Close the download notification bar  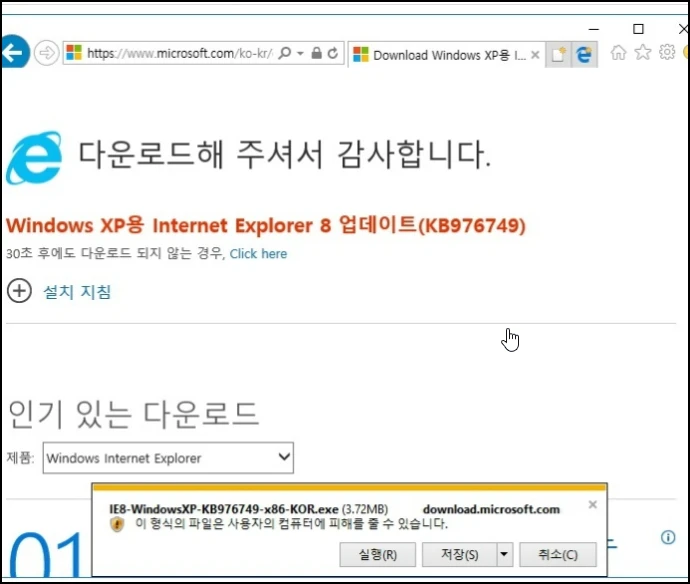pyautogui.click(x=593, y=504)
